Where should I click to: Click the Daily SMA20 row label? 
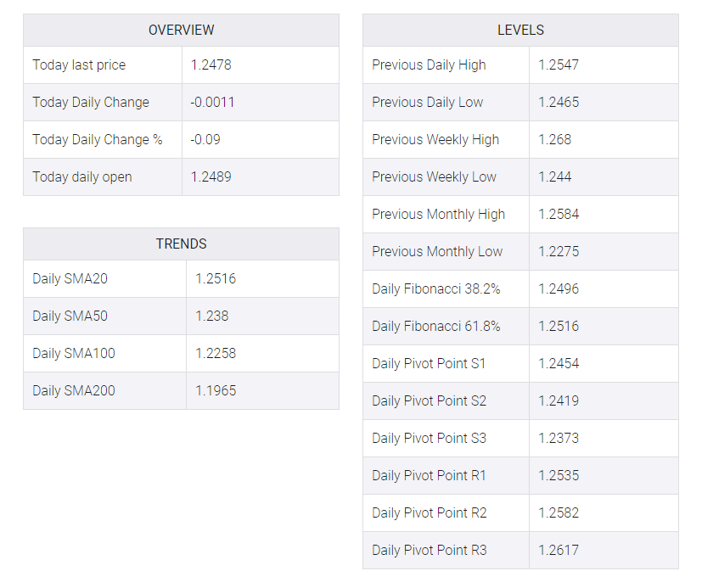point(70,279)
